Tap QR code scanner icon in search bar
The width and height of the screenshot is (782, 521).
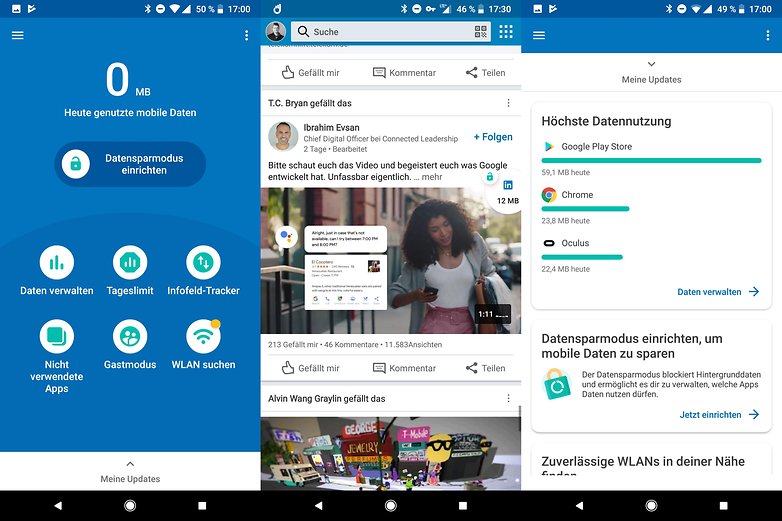[x=481, y=31]
